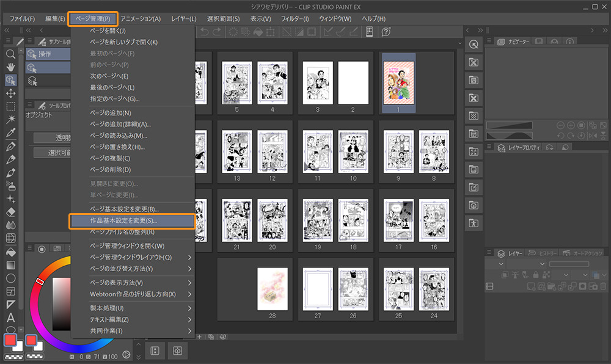Enable lock transparent pixels

pos(546,274)
